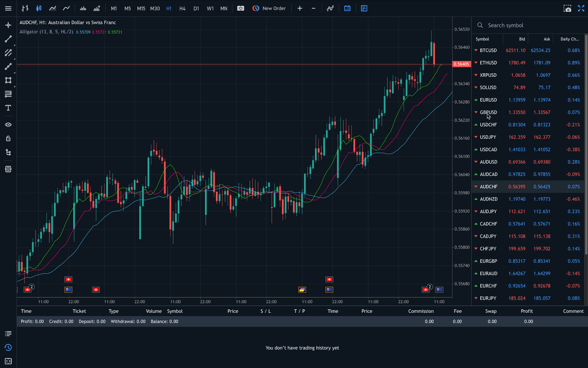
Task: Toggle the one-click trading panel
Action: point(241,8)
